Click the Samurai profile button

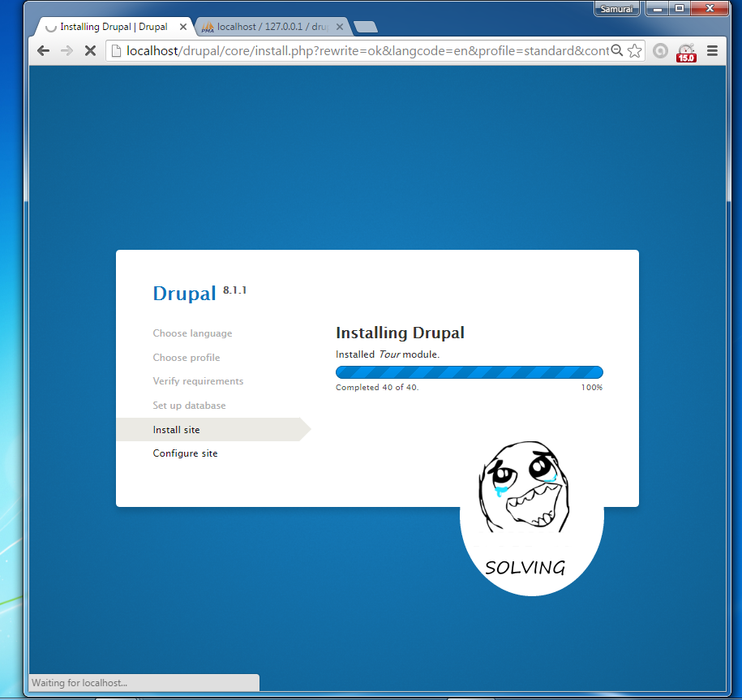616,9
